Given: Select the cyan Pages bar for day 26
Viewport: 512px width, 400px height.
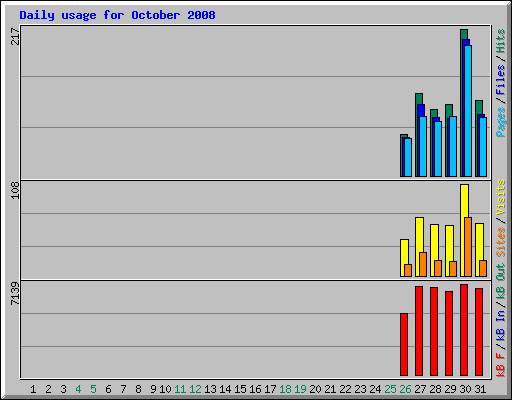Looking at the screenshot, I should pyautogui.click(x=408, y=157).
